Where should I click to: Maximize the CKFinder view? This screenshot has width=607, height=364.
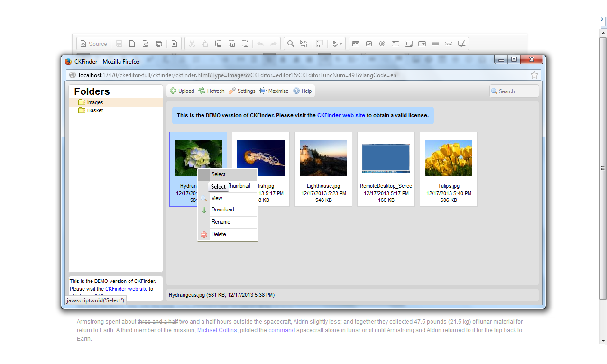(274, 91)
